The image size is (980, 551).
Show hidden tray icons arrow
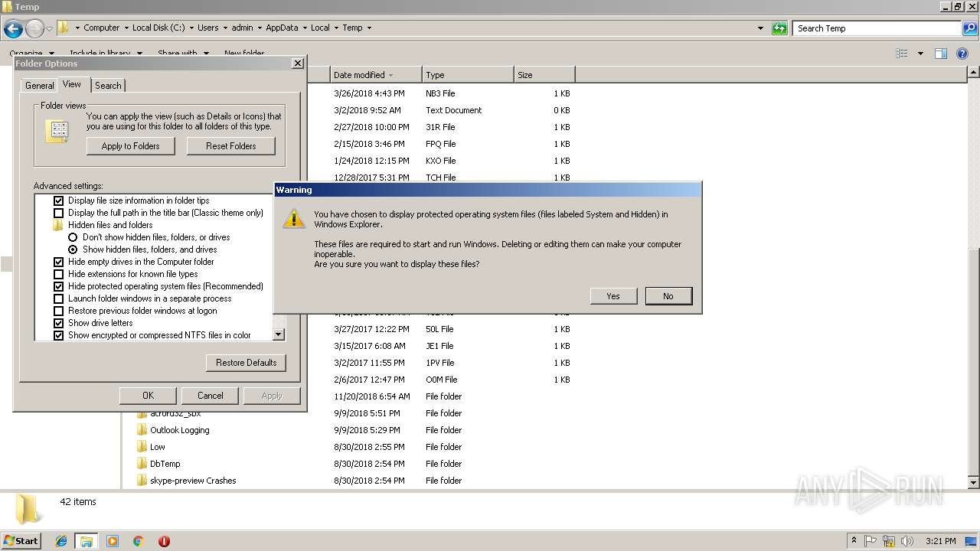click(854, 541)
